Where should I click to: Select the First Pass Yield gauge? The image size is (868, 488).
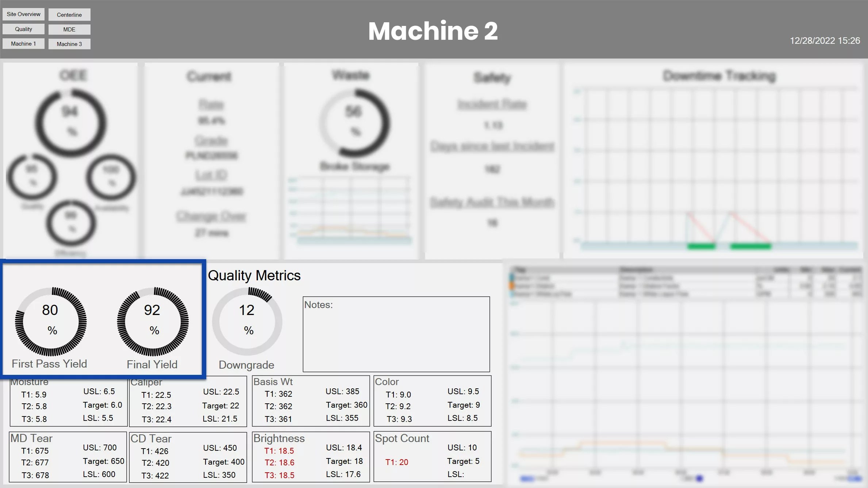(50, 321)
